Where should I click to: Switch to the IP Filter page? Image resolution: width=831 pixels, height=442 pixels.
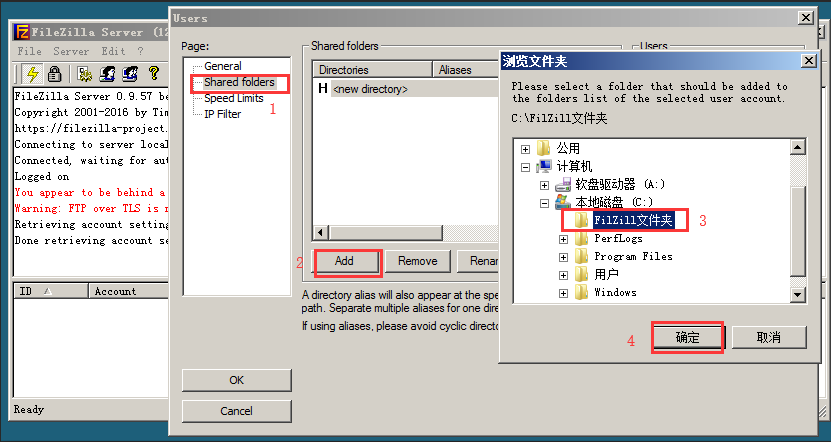(223, 114)
